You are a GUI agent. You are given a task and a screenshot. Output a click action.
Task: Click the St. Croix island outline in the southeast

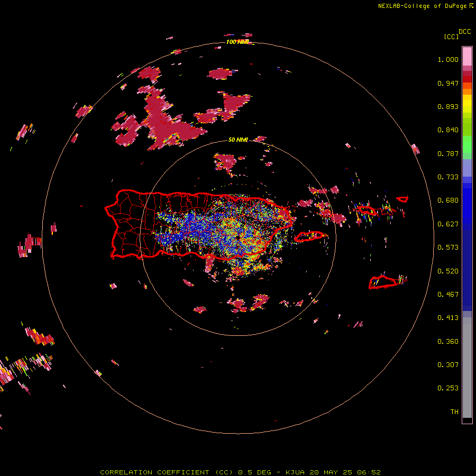pos(383,282)
